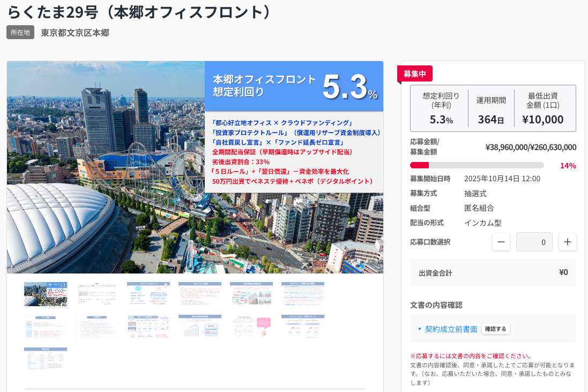Open the 契約成立前書面 document link
588x392 pixels.
(451, 329)
